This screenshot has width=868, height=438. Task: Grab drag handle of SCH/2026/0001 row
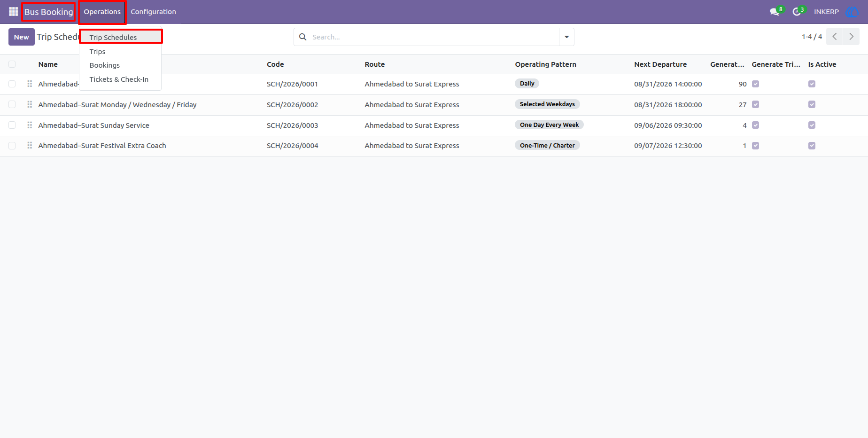click(x=30, y=84)
